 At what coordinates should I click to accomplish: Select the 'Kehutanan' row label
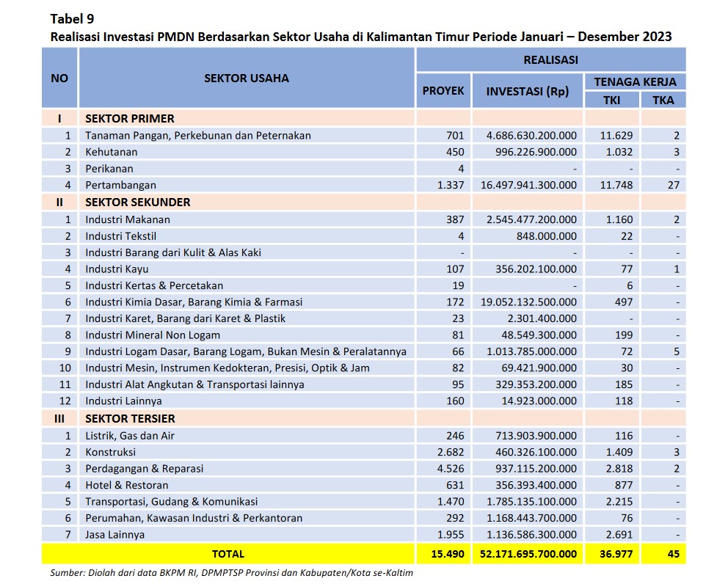tap(112, 152)
